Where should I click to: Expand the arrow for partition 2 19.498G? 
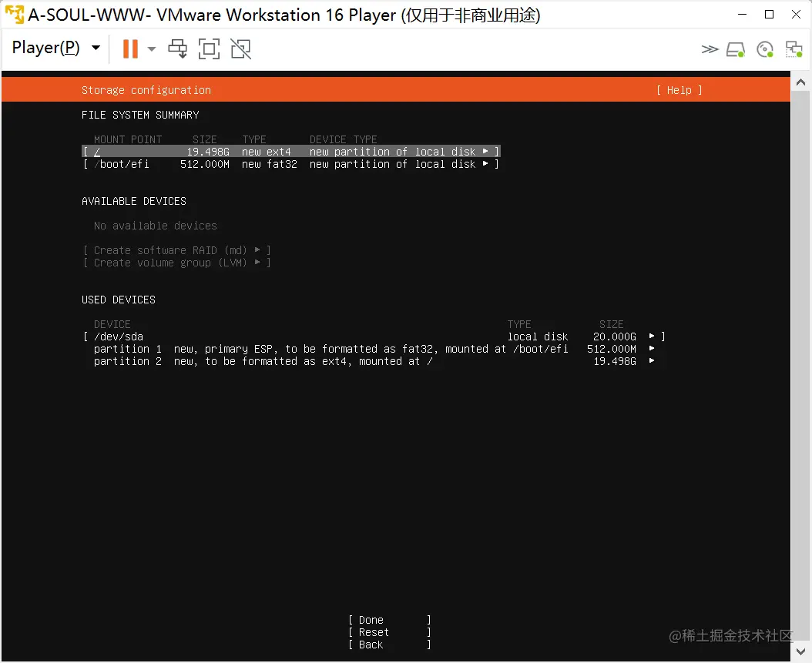pyautogui.click(x=652, y=360)
